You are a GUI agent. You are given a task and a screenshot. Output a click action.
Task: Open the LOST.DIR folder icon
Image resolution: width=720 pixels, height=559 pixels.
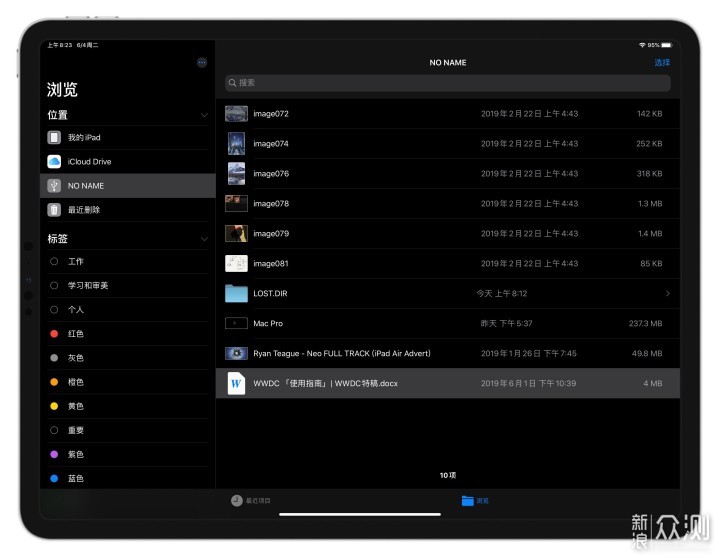(236, 294)
